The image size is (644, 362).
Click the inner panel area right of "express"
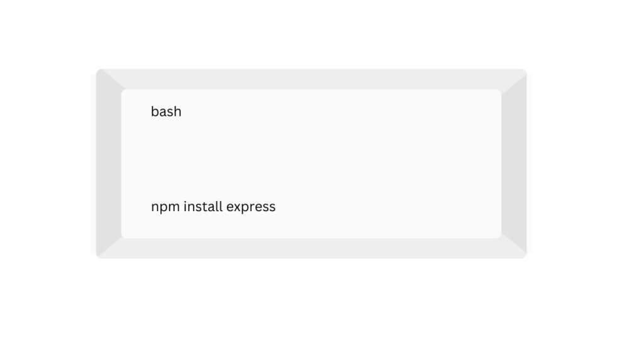[x=377, y=207]
